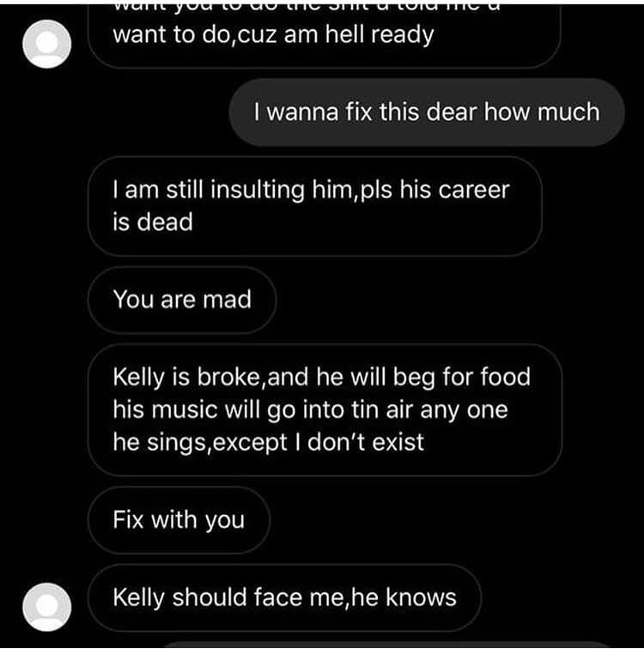
Task: Tap 'he sings,except I don't exist' line
Action: point(269,442)
